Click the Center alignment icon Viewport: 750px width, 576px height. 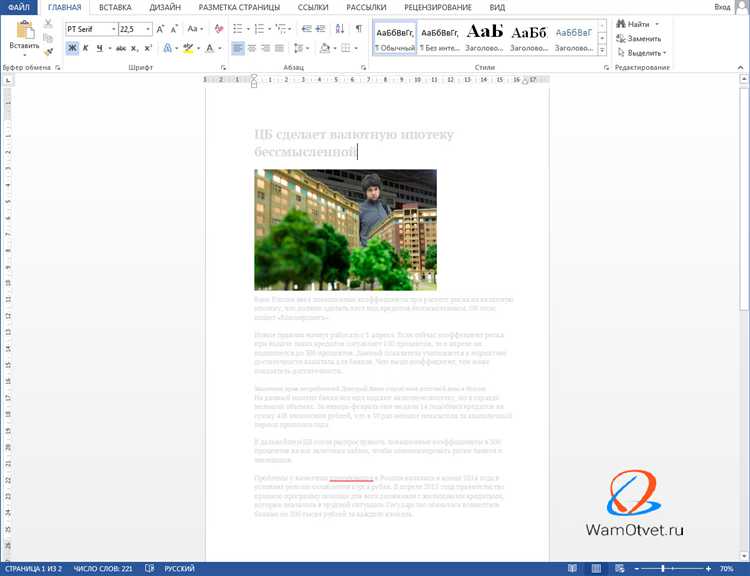coord(253,48)
